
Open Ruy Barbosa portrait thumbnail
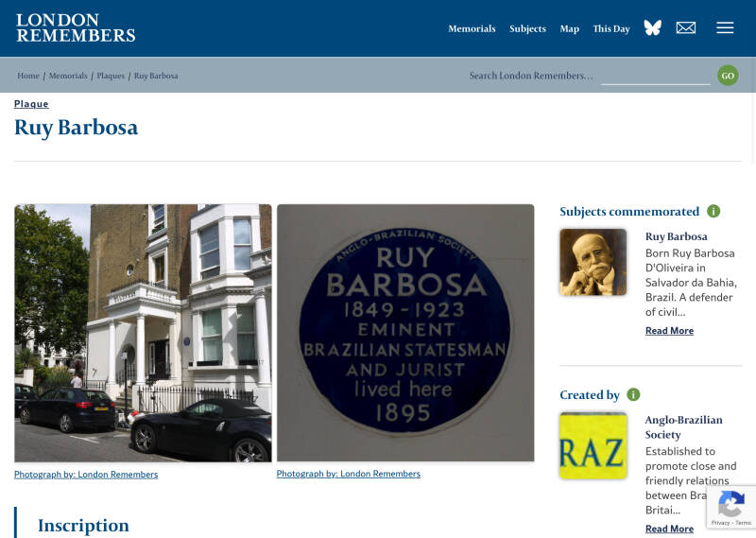click(x=593, y=262)
